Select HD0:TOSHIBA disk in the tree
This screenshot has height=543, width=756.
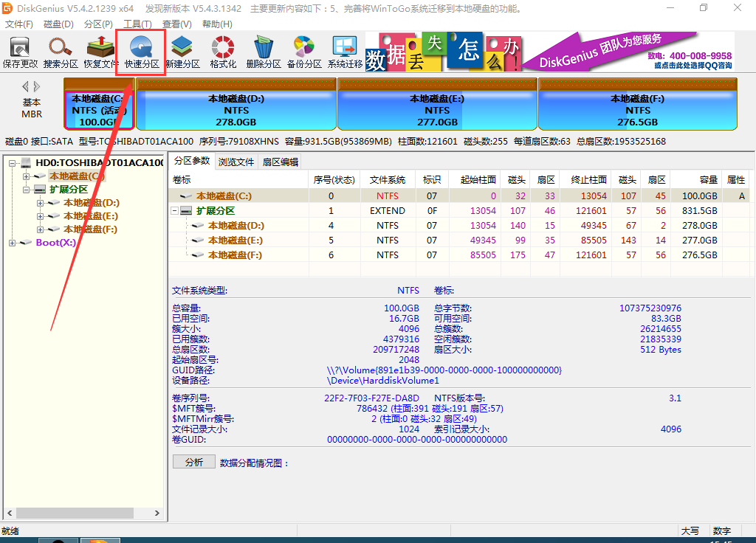pos(100,163)
